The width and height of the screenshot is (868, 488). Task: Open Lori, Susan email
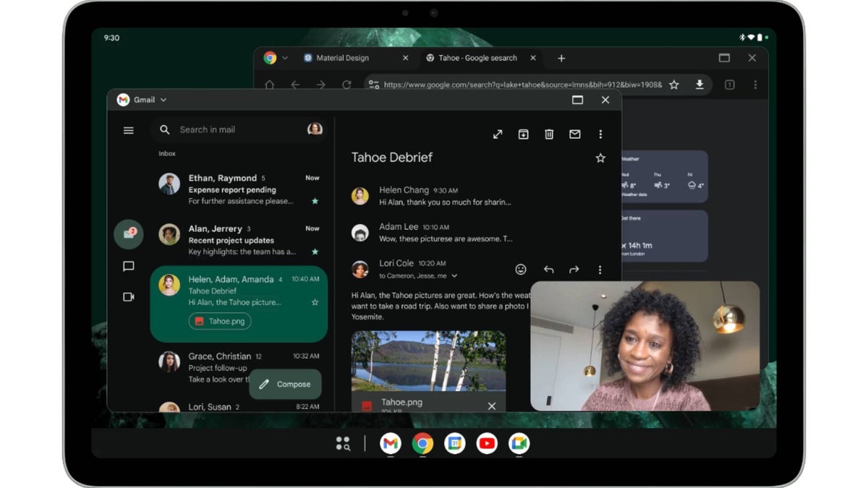coord(239,406)
